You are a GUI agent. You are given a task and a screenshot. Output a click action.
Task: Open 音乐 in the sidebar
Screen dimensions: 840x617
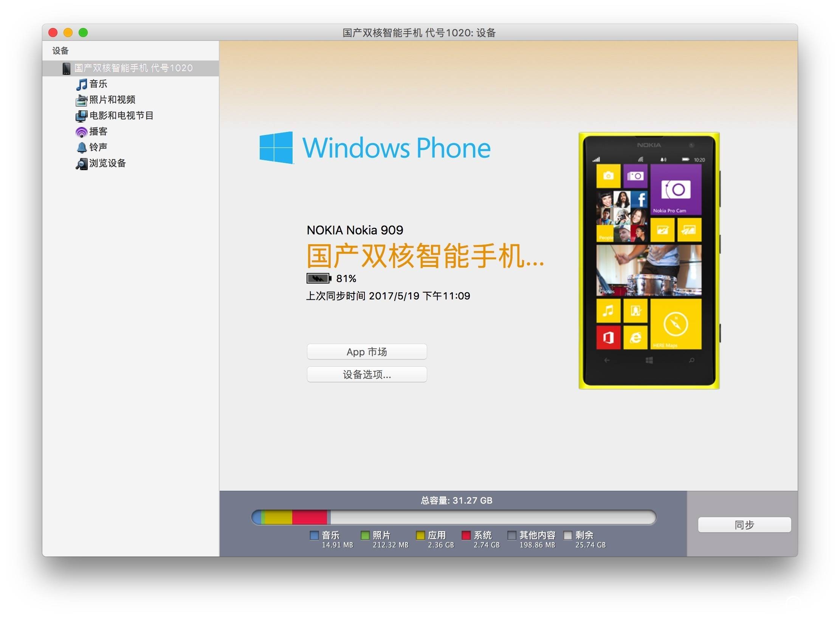pyautogui.click(x=98, y=84)
